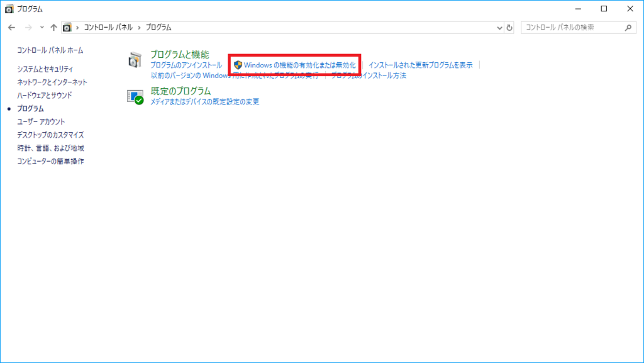Open the プログラムと機能 heading

click(x=180, y=54)
